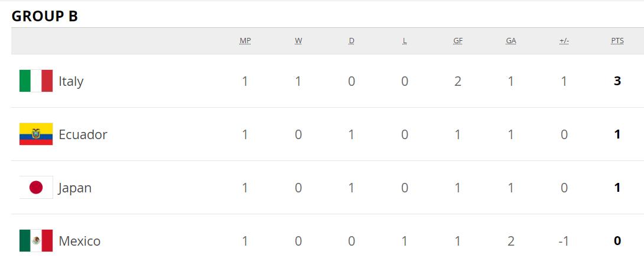
Task: Click the Ecuador flag icon
Action: [x=36, y=134]
